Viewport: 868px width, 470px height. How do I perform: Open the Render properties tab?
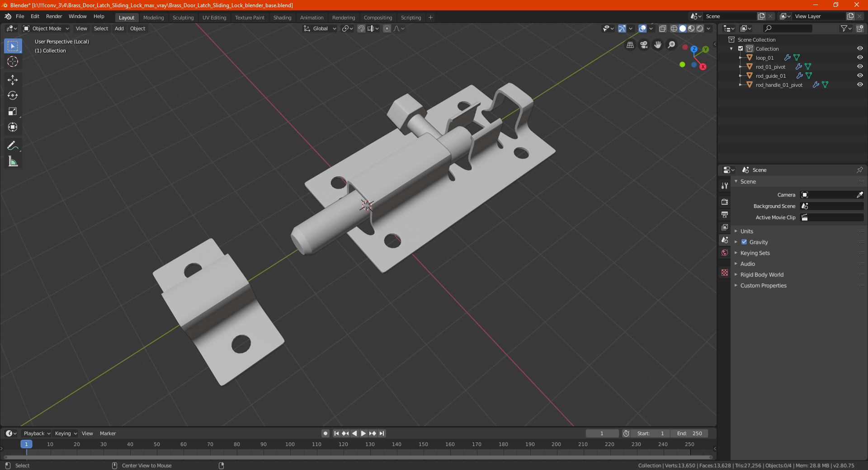click(725, 202)
